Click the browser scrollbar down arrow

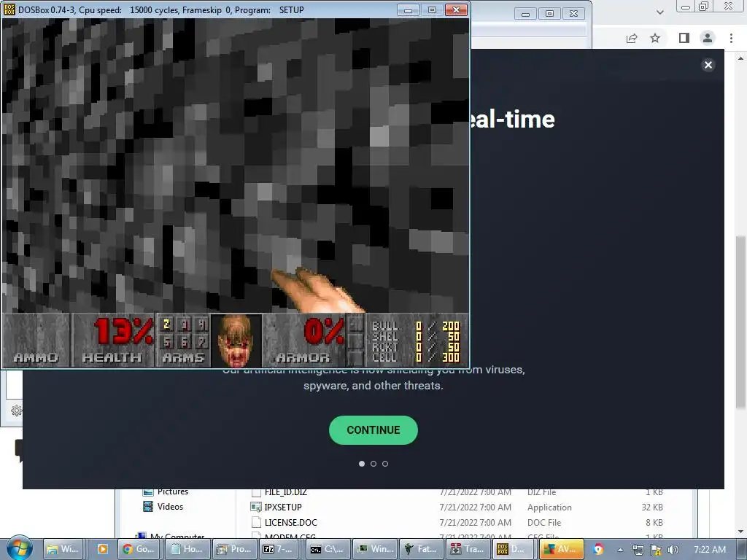(x=740, y=532)
